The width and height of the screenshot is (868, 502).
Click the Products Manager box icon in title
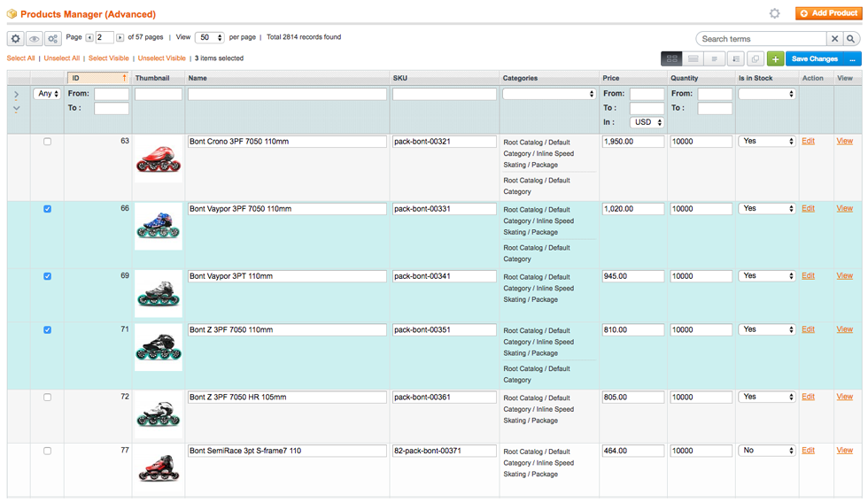coord(12,14)
